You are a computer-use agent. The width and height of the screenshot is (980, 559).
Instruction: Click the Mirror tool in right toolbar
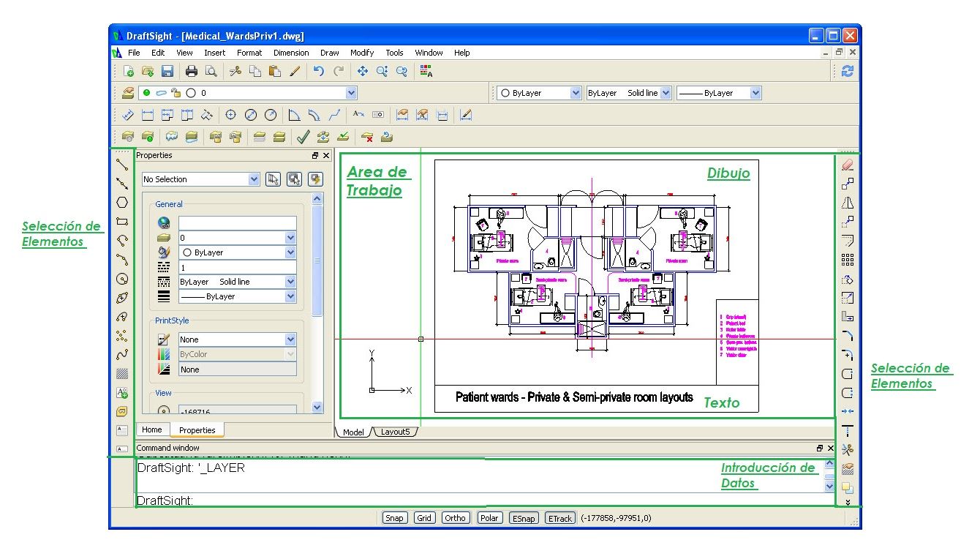848,203
